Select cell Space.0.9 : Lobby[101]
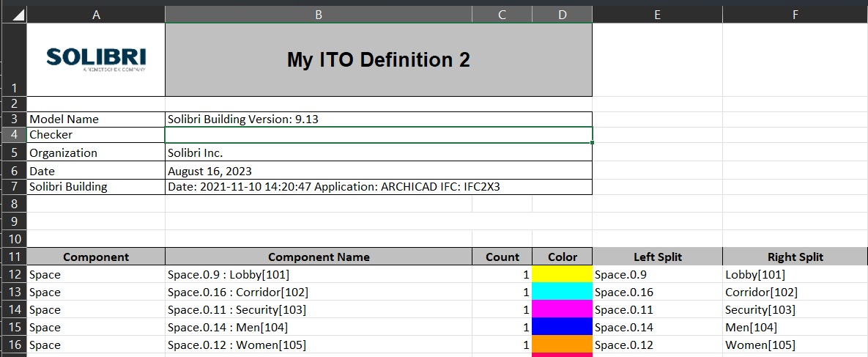 tap(319, 274)
